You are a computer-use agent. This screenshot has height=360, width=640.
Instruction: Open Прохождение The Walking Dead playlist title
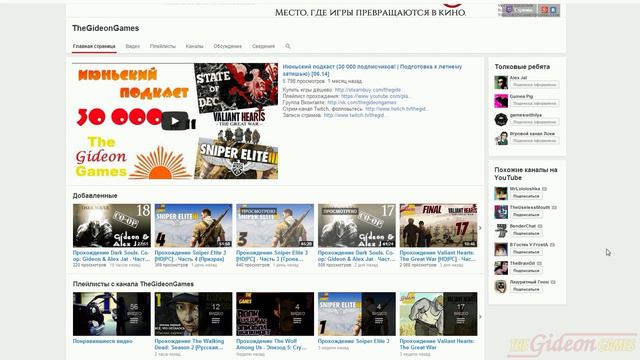coord(189,344)
